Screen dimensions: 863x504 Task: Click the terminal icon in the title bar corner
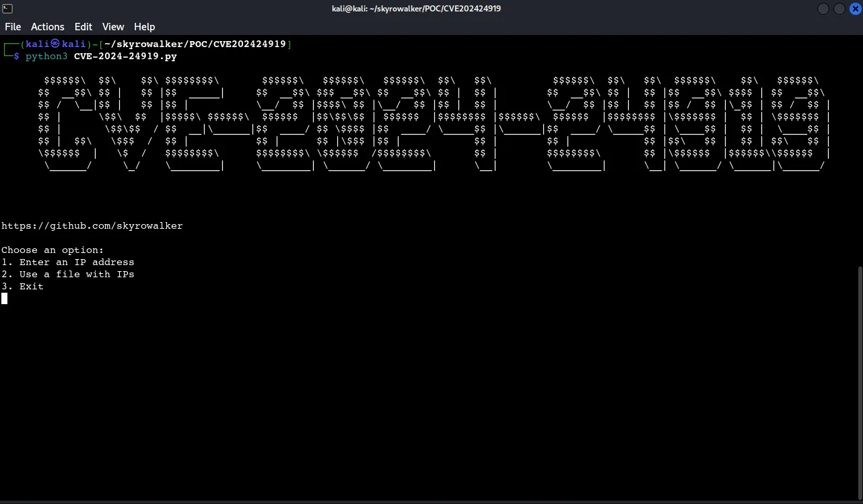click(x=7, y=8)
